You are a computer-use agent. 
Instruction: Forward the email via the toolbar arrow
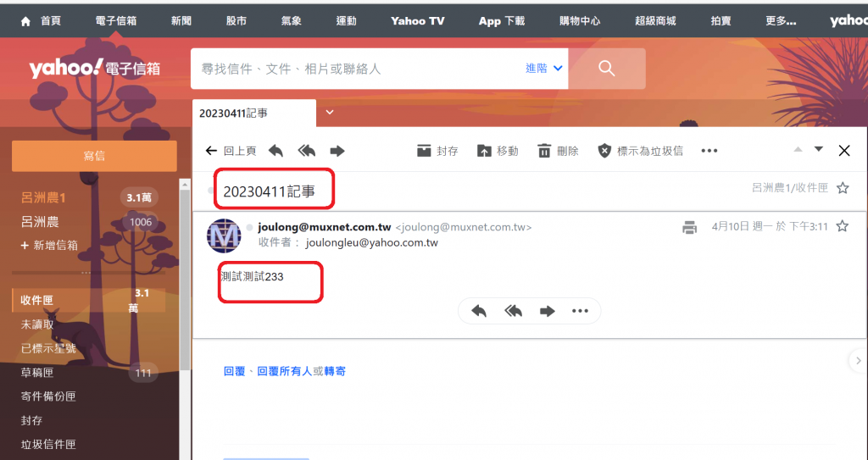click(x=337, y=151)
